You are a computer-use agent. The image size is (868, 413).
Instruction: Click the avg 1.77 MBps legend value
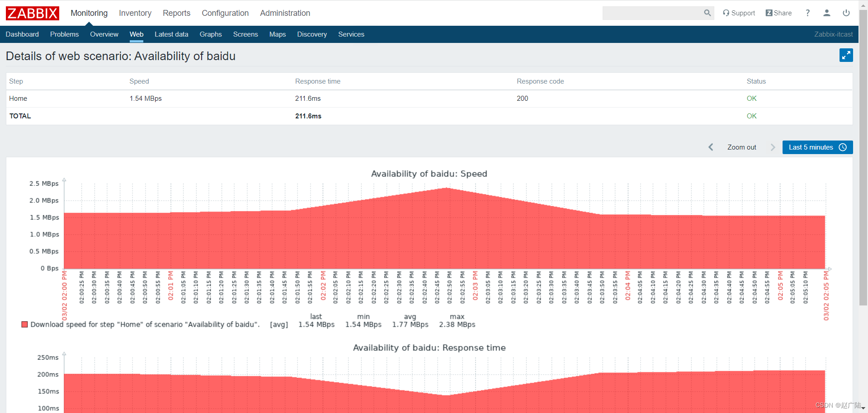click(x=410, y=324)
